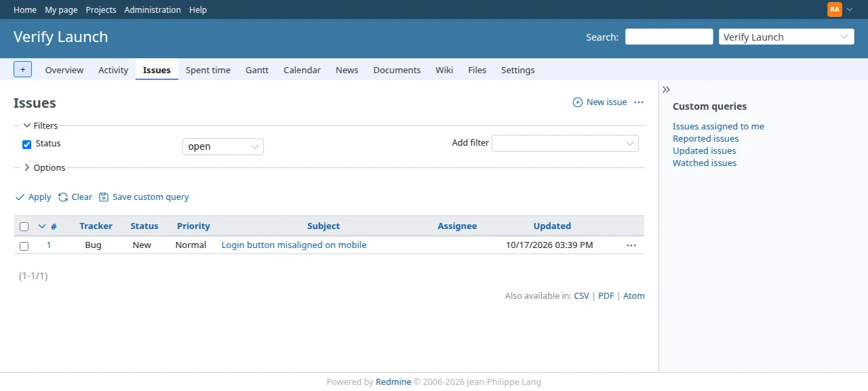Viewport: 868px width, 391px height.
Task: Sort by the Status column header
Action: point(144,226)
